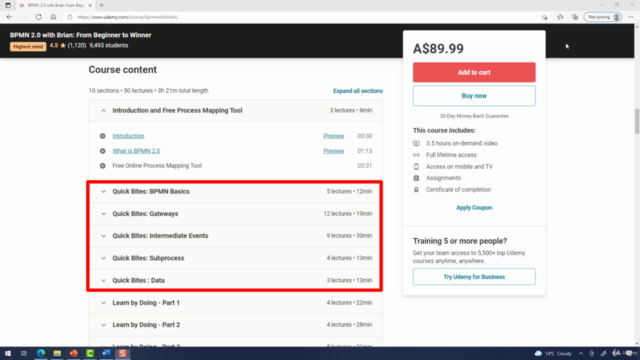Open the What is BPMN 2.0 lecture link
Image resolution: width=640 pixels, height=360 pixels.
point(136,151)
